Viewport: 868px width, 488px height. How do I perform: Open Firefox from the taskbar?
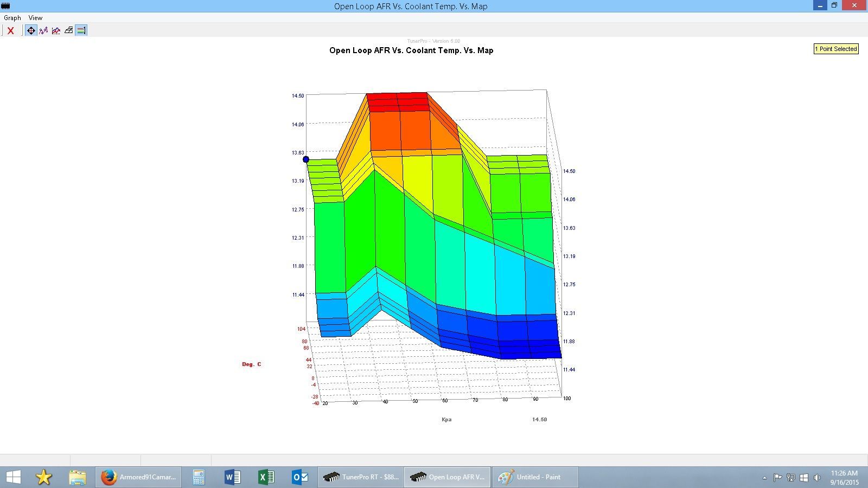point(139,477)
